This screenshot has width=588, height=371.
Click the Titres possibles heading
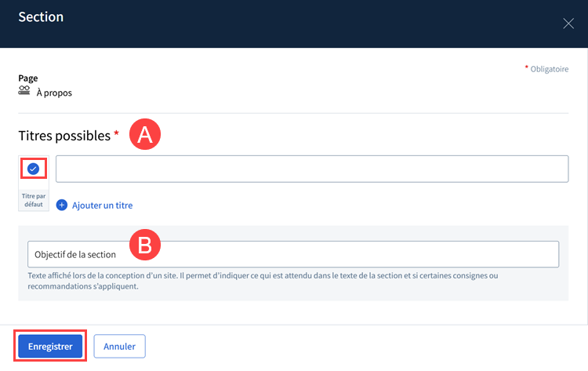(x=64, y=136)
